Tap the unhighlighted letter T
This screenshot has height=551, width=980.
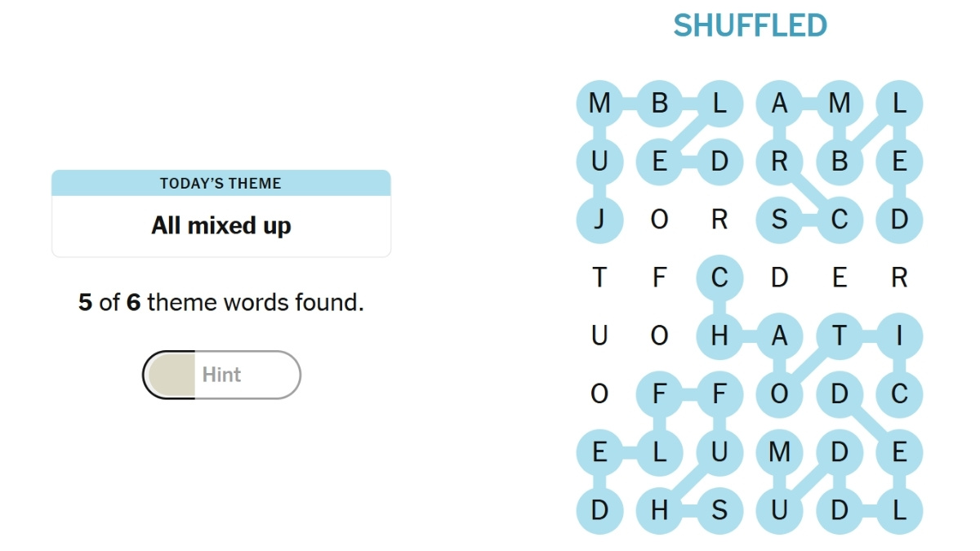599,278
